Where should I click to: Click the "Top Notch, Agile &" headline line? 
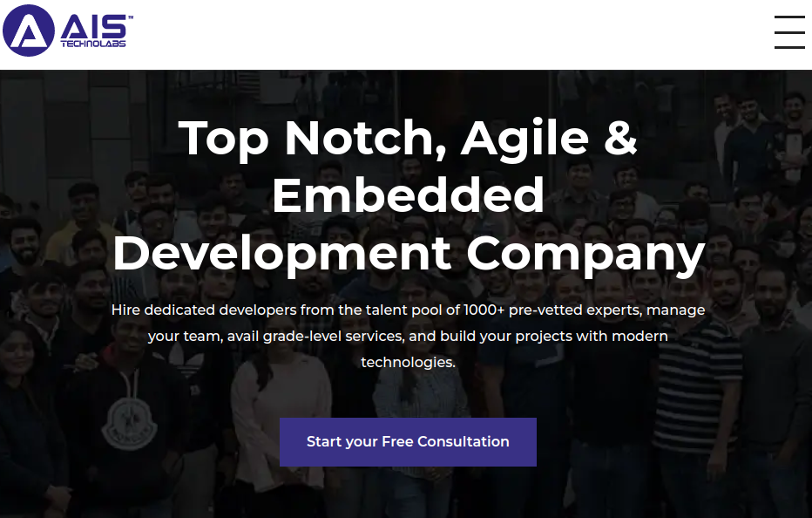[x=408, y=137]
